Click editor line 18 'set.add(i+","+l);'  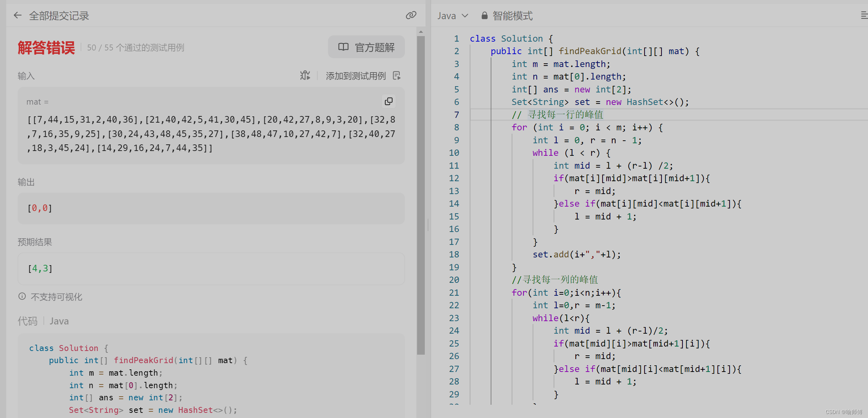[x=577, y=254]
